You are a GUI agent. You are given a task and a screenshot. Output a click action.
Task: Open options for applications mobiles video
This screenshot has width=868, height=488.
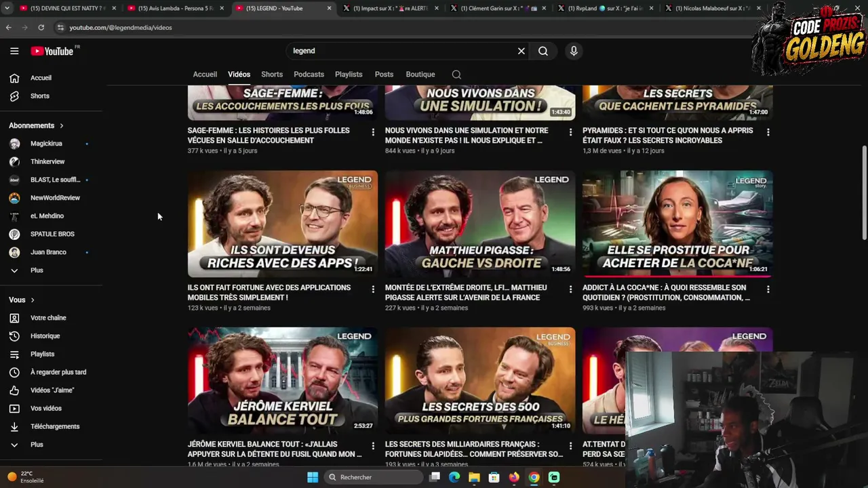pos(373,289)
